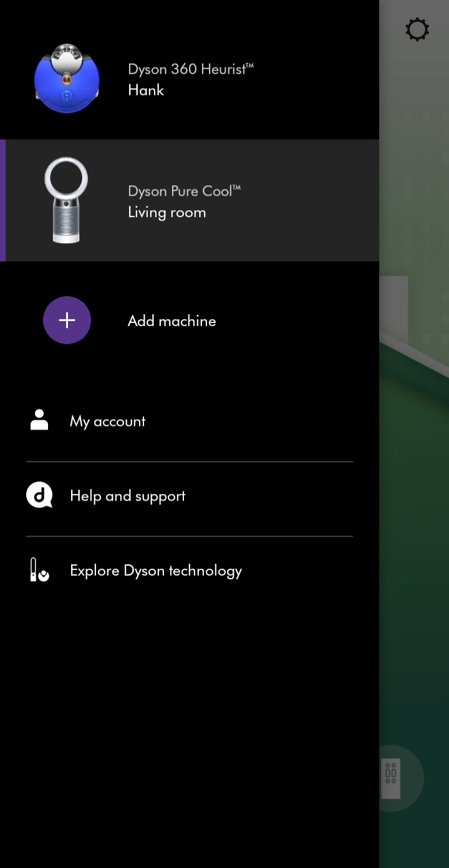Screen dimensions: 449x868
Task: Tap the Dyson chat bubble support icon
Action: click(39, 496)
